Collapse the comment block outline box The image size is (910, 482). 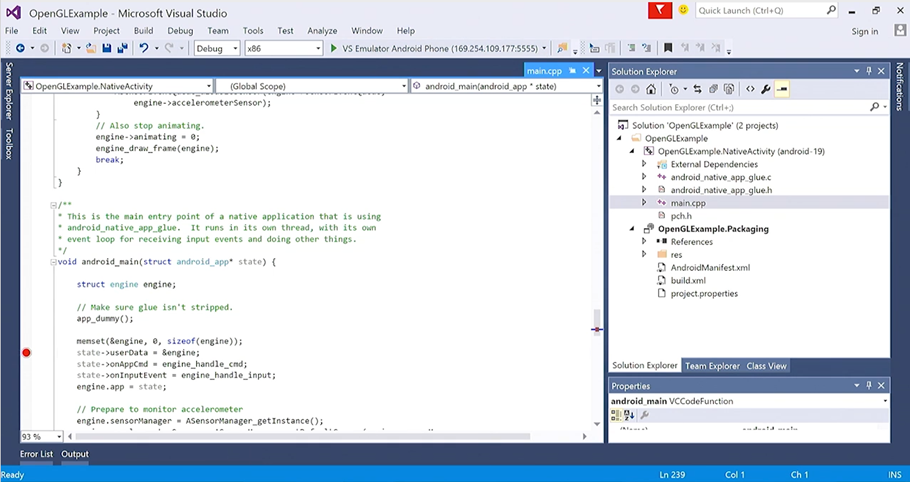(x=53, y=205)
